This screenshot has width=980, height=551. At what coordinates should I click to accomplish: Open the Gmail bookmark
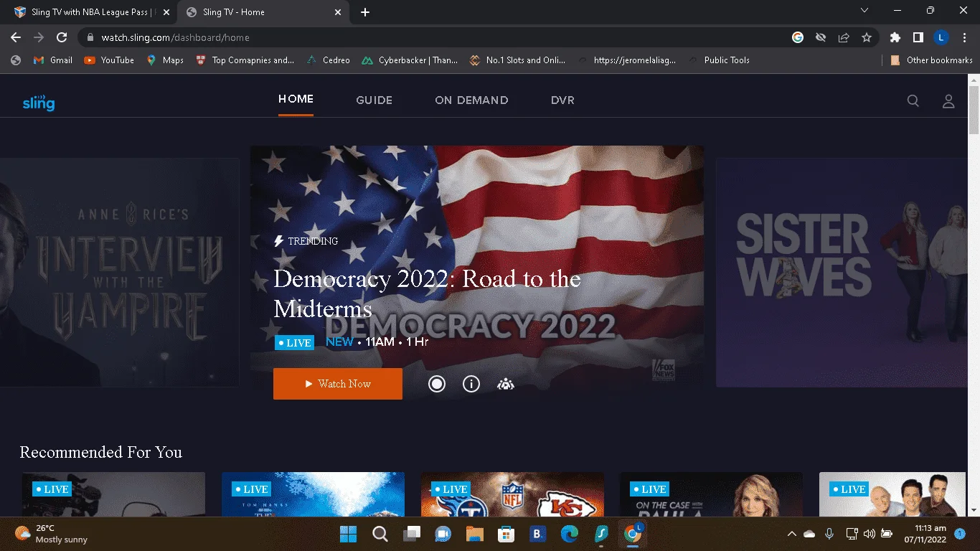click(x=53, y=60)
